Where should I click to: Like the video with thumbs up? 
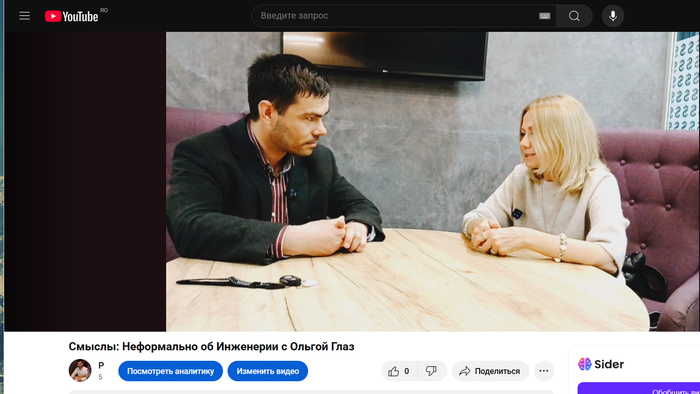[x=399, y=371]
